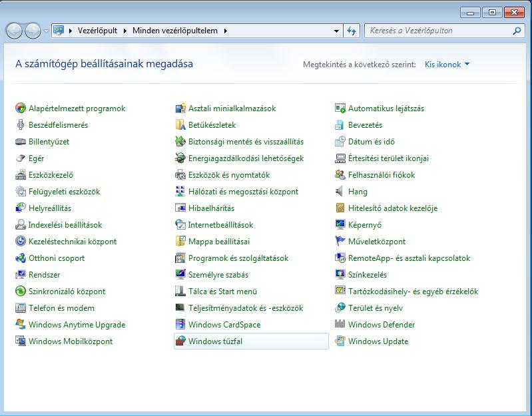Open the Kis ikonok view dropdown
Viewport: 532px width, 416px height.
pyautogui.click(x=447, y=65)
